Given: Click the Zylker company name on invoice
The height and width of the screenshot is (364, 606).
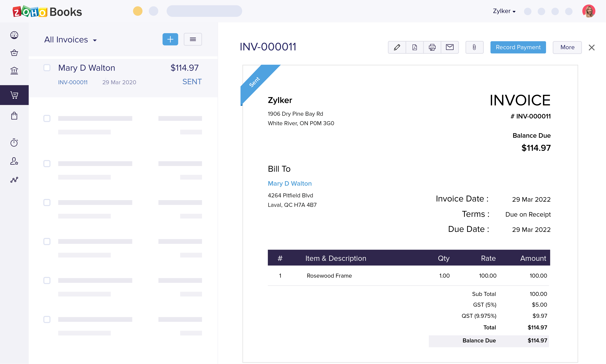Looking at the screenshot, I should [x=280, y=100].
